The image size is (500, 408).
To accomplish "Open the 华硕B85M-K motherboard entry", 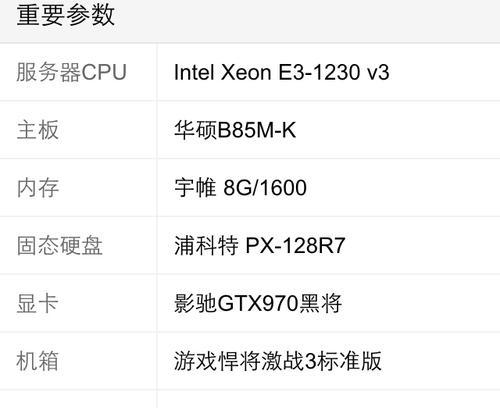I will tap(235, 130).
